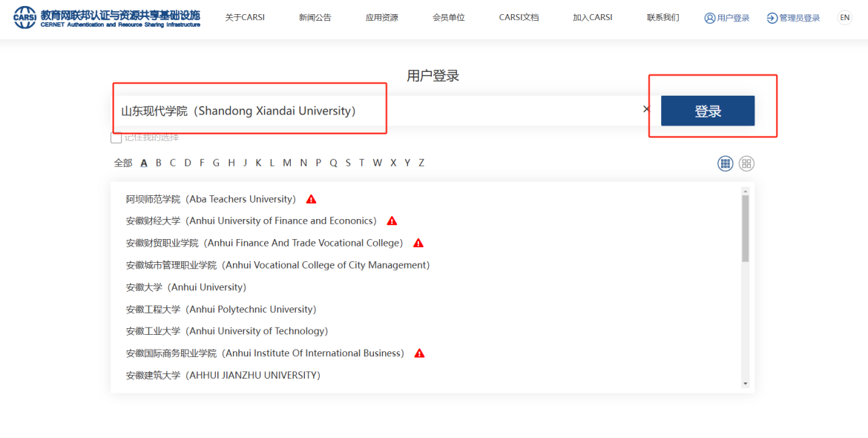Click warning icon next to Anhui Finance And Trade
868x438 pixels.
click(x=418, y=243)
